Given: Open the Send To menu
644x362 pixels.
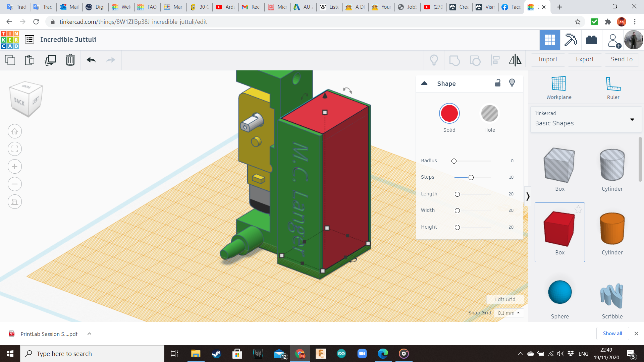Looking at the screenshot, I should [622, 59].
